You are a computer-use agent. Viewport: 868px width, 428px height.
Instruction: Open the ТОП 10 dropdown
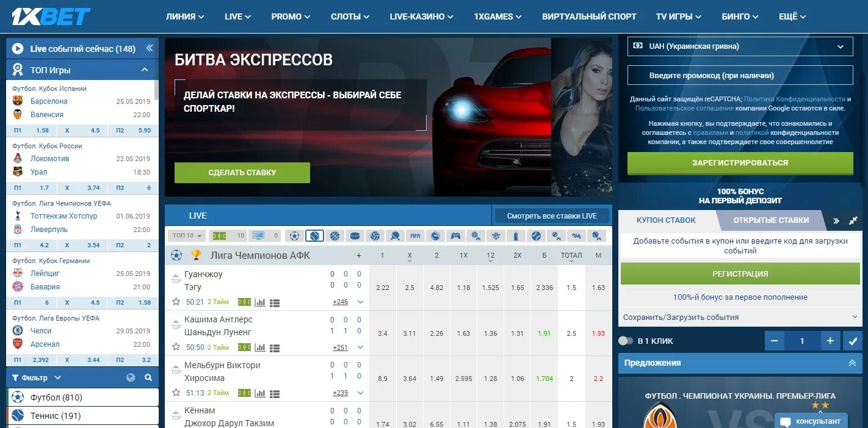[187, 236]
